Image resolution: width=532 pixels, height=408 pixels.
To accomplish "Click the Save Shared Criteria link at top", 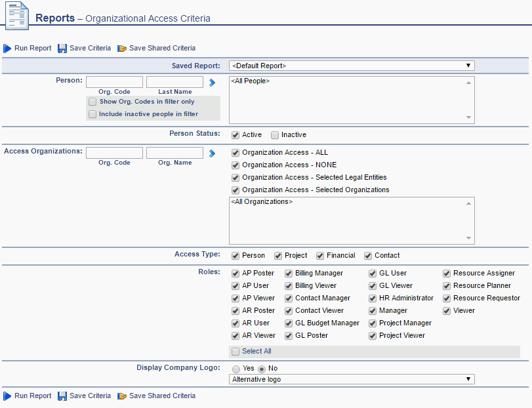I will [x=162, y=48].
